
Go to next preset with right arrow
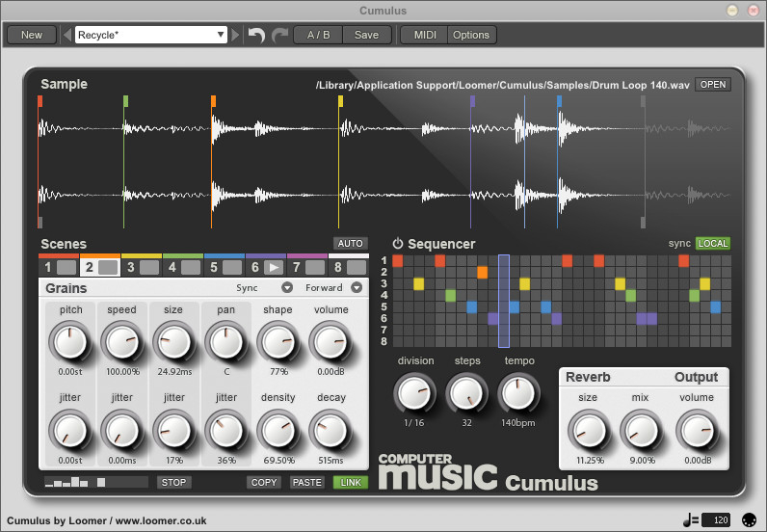point(236,35)
